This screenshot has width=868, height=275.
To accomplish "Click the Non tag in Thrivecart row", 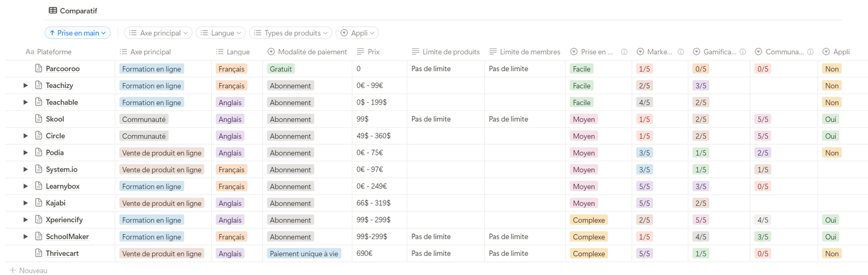I will tap(832, 253).
